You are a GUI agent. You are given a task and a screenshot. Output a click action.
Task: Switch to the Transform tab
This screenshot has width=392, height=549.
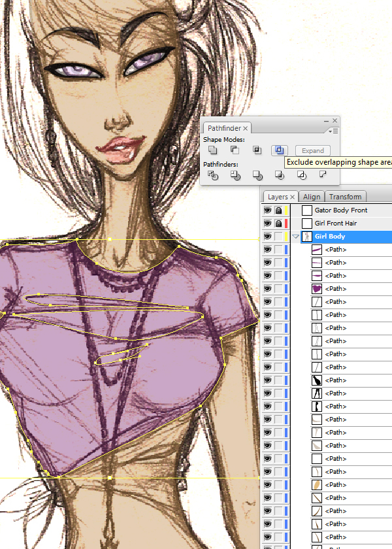(345, 197)
